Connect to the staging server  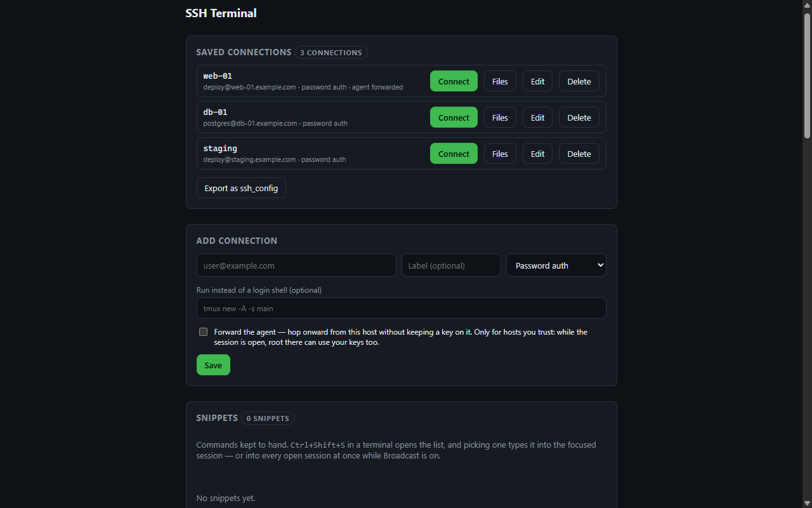454,154
